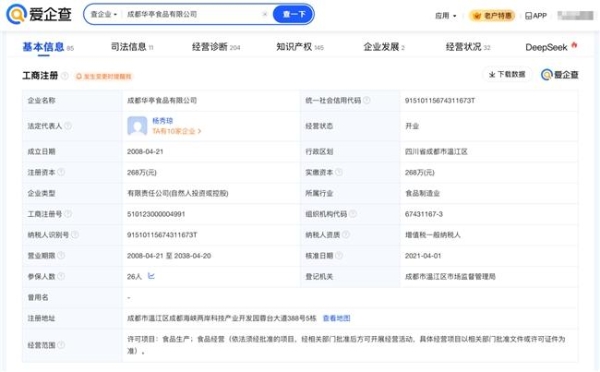Click the 下载数据 button
This screenshot has height=372, width=600.
coord(507,74)
